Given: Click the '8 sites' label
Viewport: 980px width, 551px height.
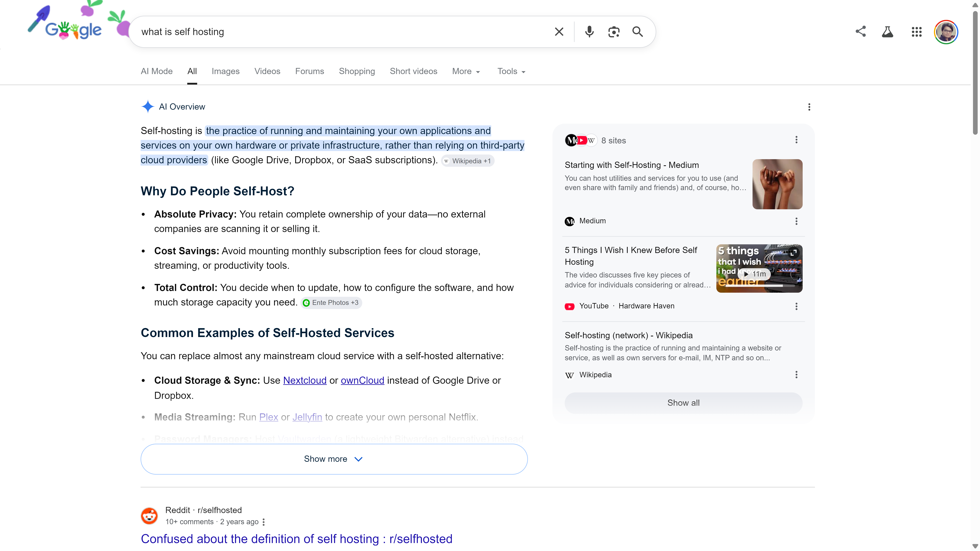Looking at the screenshot, I should (613, 140).
